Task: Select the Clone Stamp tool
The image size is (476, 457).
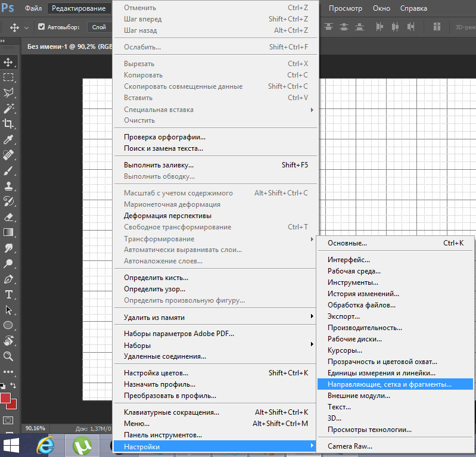Action: [x=8, y=186]
